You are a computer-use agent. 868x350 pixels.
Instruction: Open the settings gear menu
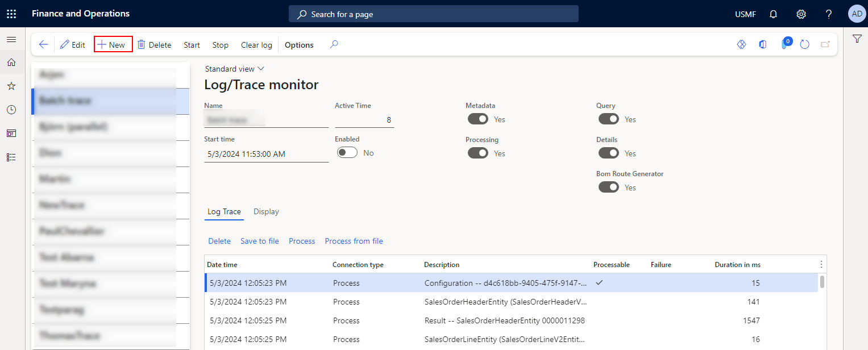[801, 14]
